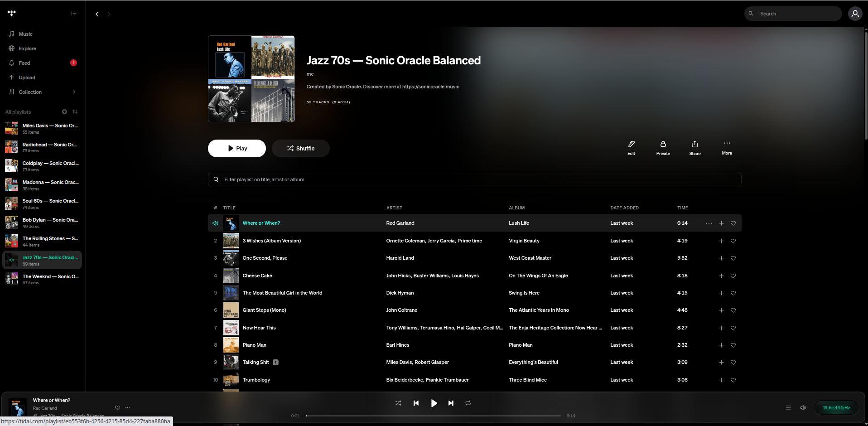Open artist link John Coltrane
868x426 pixels.
(x=401, y=310)
